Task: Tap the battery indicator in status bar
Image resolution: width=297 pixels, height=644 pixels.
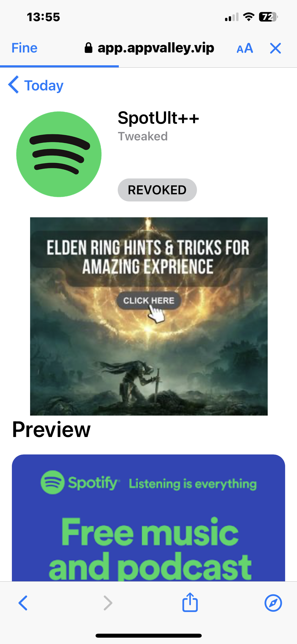Action: [x=268, y=17]
